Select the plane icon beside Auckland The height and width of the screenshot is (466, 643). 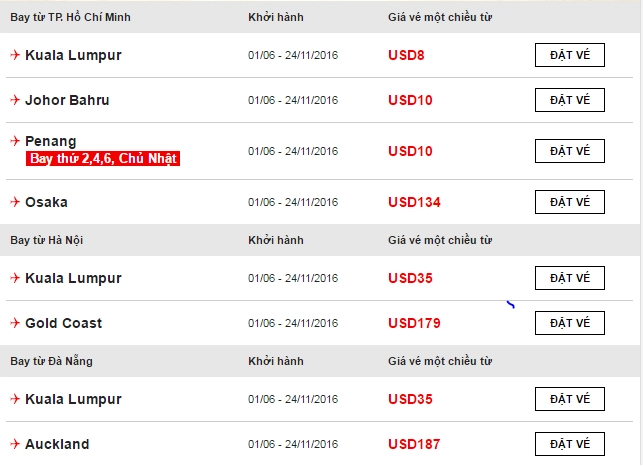click(15, 444)
